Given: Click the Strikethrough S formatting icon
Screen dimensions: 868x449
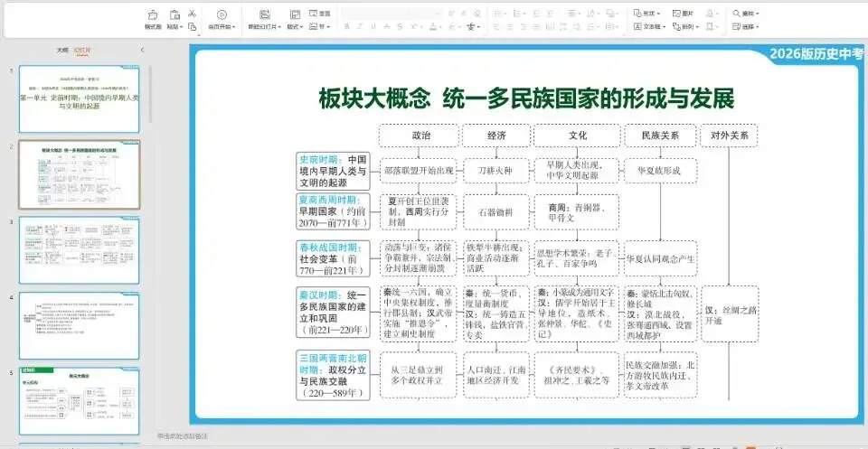Looking at the screenshot, I should (399, 26).
